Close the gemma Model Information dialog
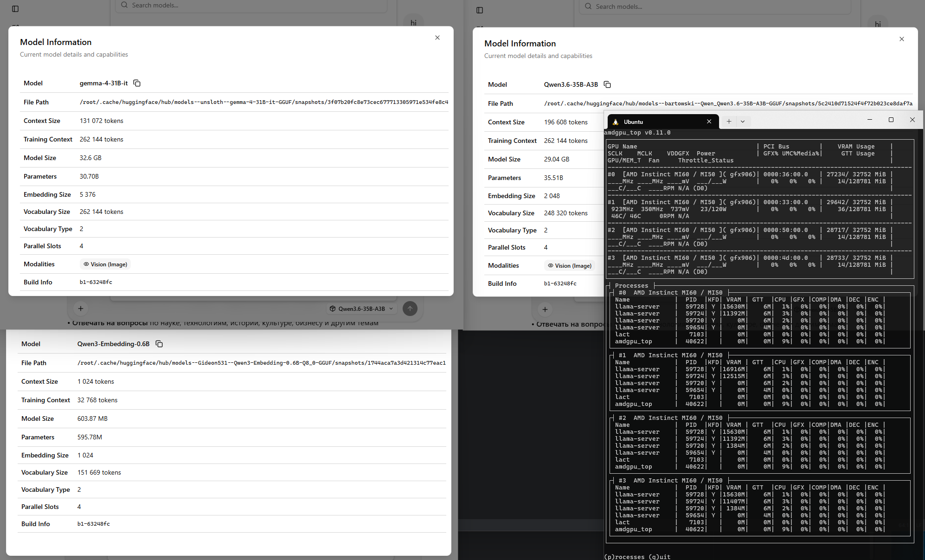The width and height of the screenshot is (925, 560). coord(437,38)
